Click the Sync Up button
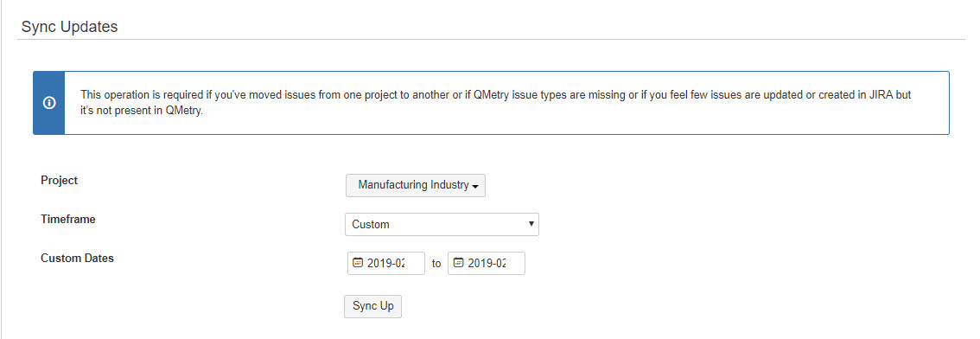 coord(373,306)
